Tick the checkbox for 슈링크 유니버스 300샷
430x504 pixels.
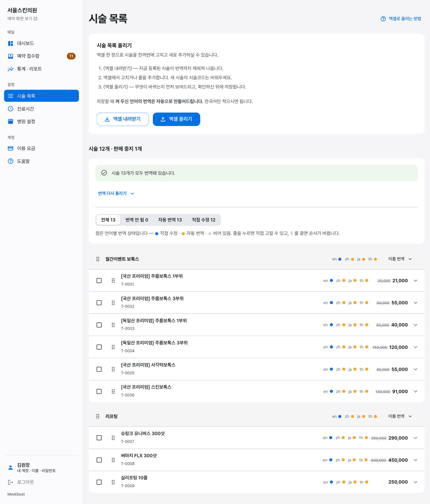click(99, 438)
